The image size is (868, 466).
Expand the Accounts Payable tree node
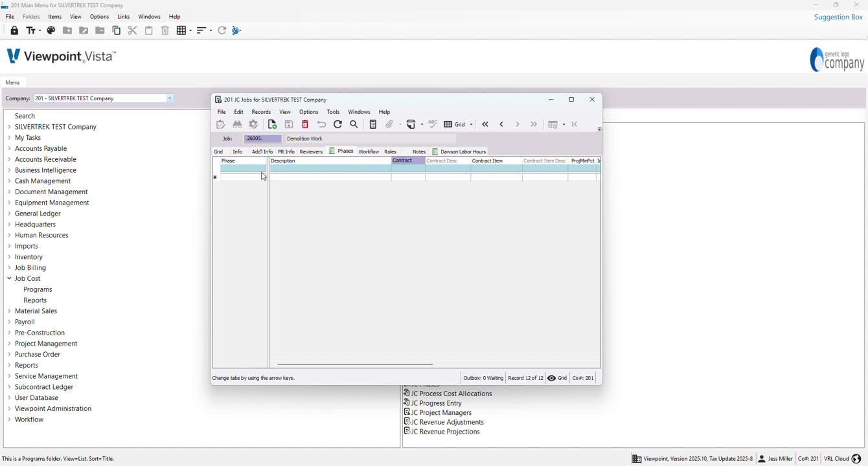coord(9,148)
